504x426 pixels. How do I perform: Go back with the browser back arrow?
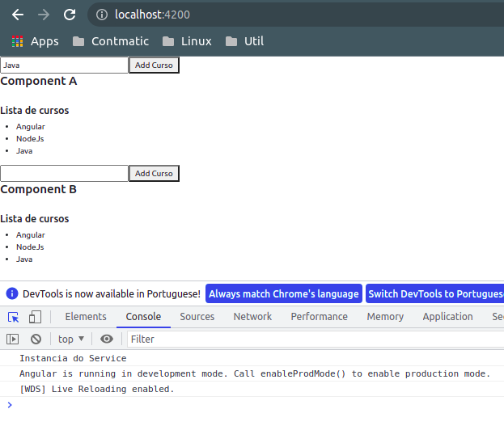18,15
